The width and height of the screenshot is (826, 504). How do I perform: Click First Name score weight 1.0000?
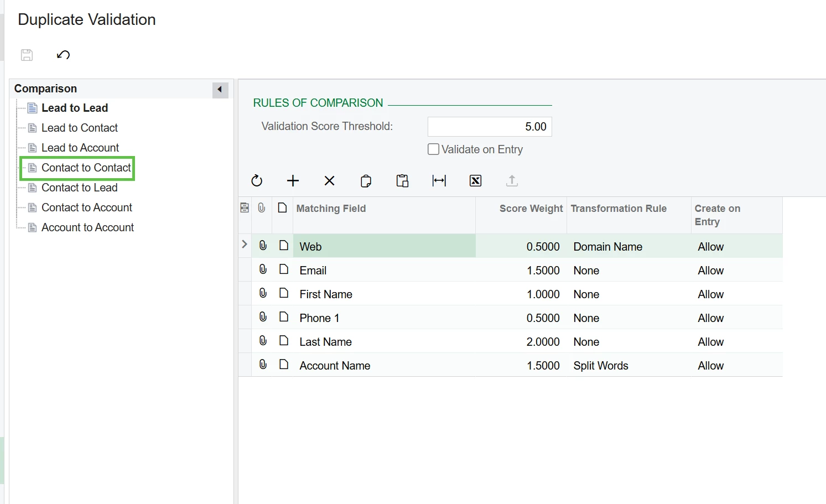click(x=521, y=294)
